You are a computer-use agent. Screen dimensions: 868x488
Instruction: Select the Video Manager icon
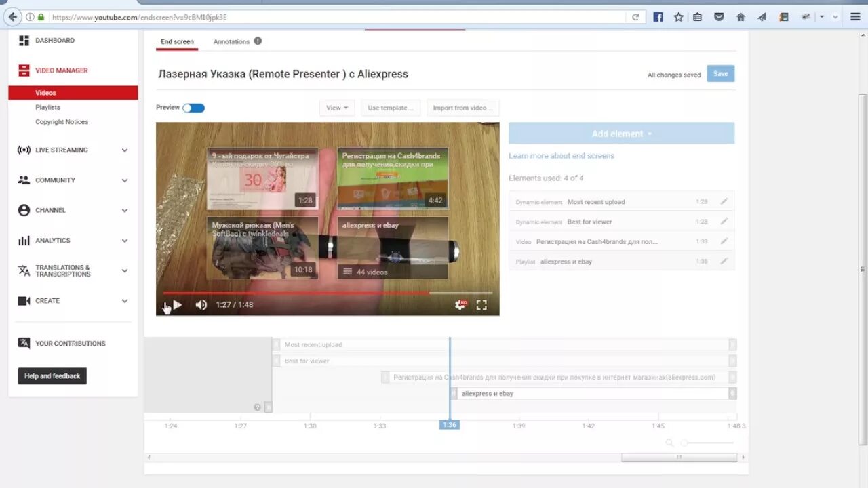click(x=24, y=70)
